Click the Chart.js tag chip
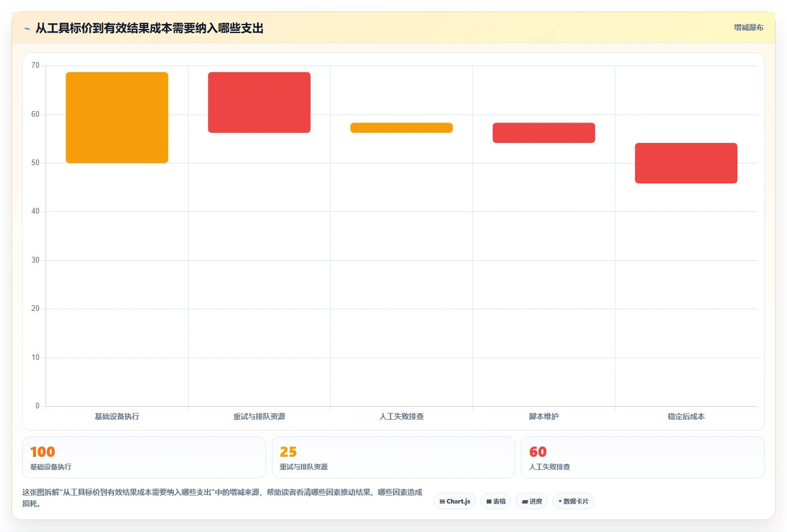Viewport: 787px width, 532px height. 455,501
